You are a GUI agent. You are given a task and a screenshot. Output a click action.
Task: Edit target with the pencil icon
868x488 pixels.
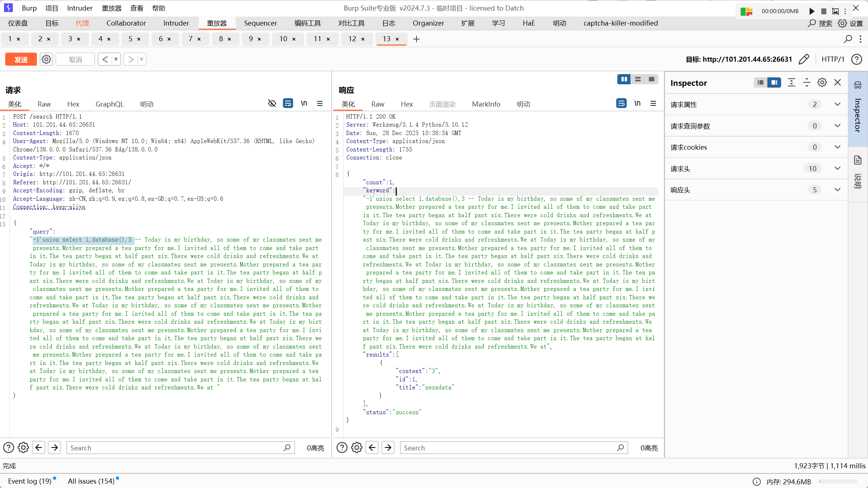pyautogui.click(x=804, y=59)
